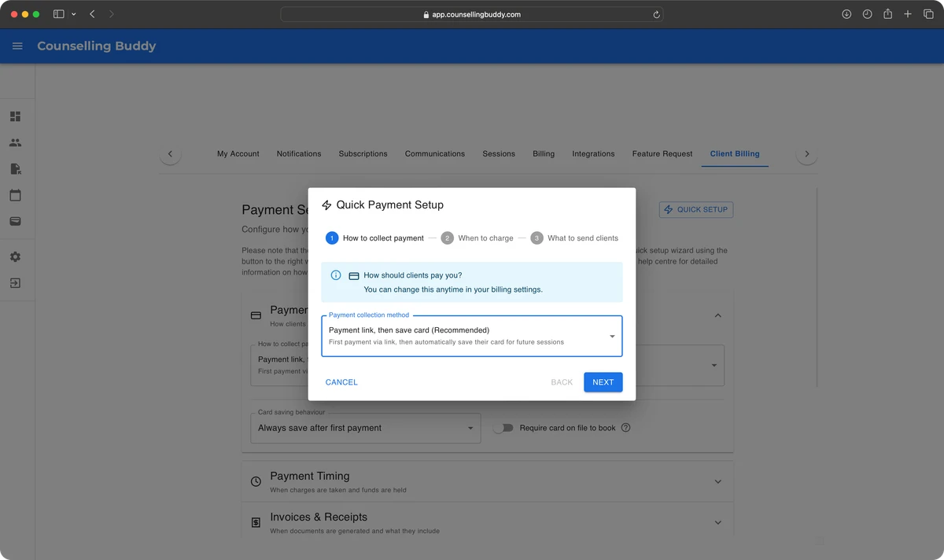The image size is (944, 560).
Task: Open the hamburger navigation menu
Action: pyautogui.click(x=17, y=46)
